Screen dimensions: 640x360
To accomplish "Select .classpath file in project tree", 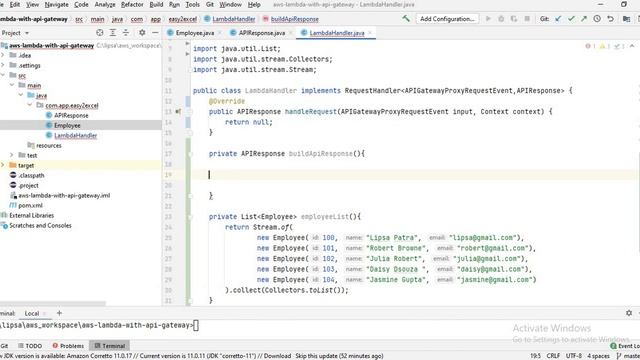I will point(31,175).
